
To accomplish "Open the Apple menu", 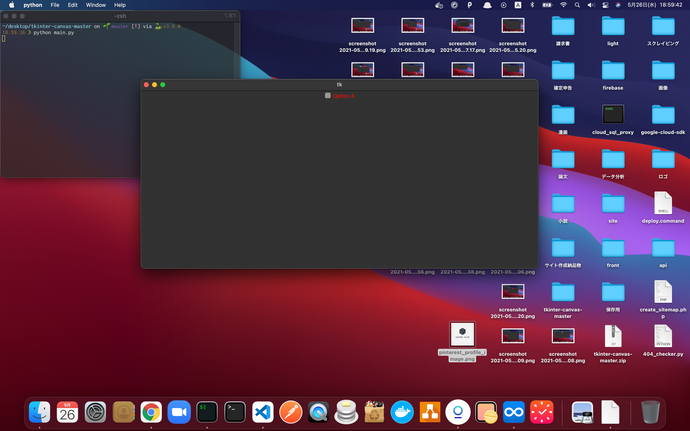I will pyautogui.click(x=12, y=5).
